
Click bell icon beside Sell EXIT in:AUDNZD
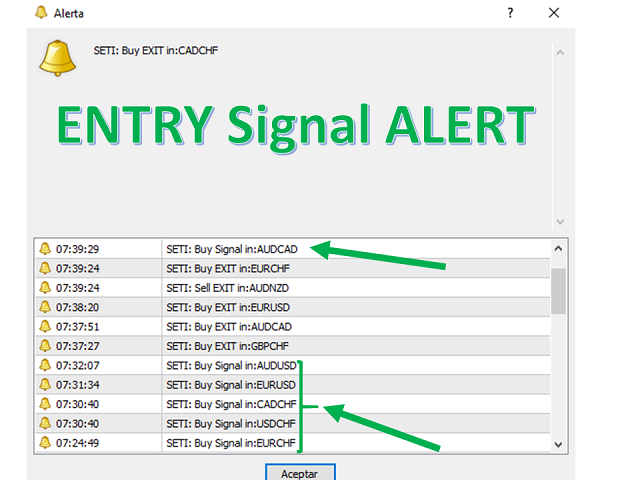click(45, 287)
